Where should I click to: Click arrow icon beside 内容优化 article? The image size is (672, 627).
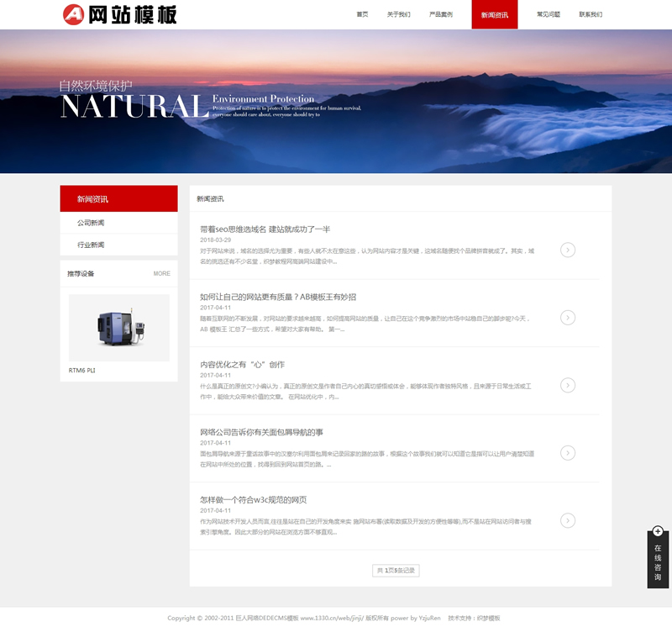(x=568, y=385)
